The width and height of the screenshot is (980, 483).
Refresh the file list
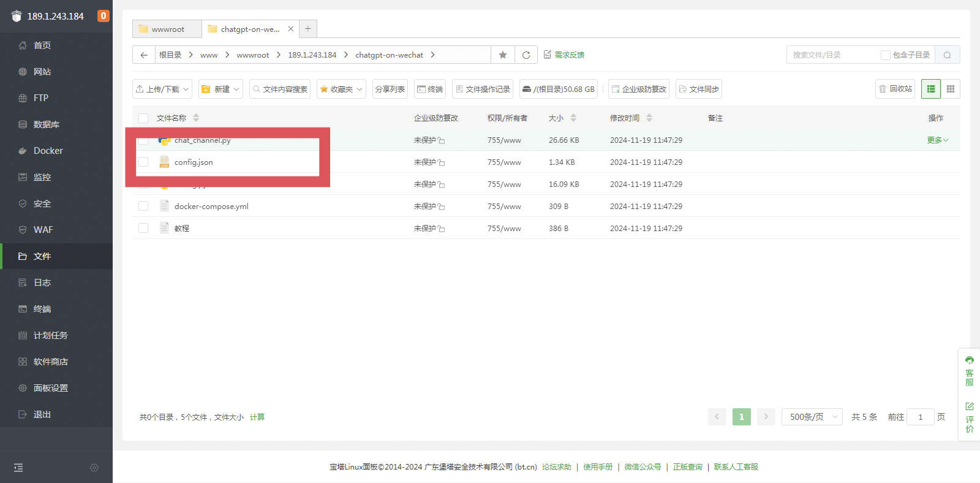point(526,55)
